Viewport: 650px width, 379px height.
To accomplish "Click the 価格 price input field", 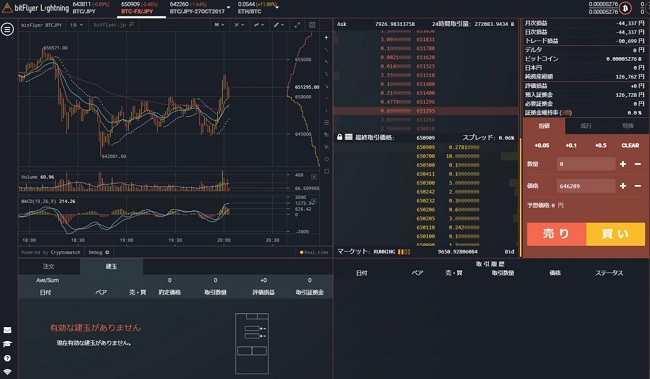I will pyautogui.click(x=586, y=186).
